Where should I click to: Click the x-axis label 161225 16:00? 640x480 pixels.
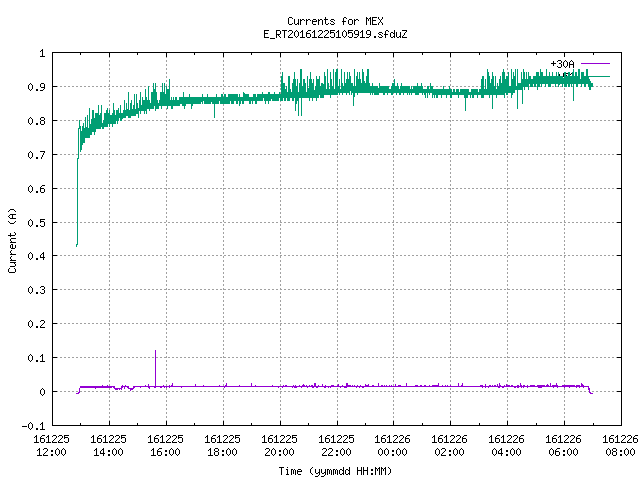click(165, 446)
